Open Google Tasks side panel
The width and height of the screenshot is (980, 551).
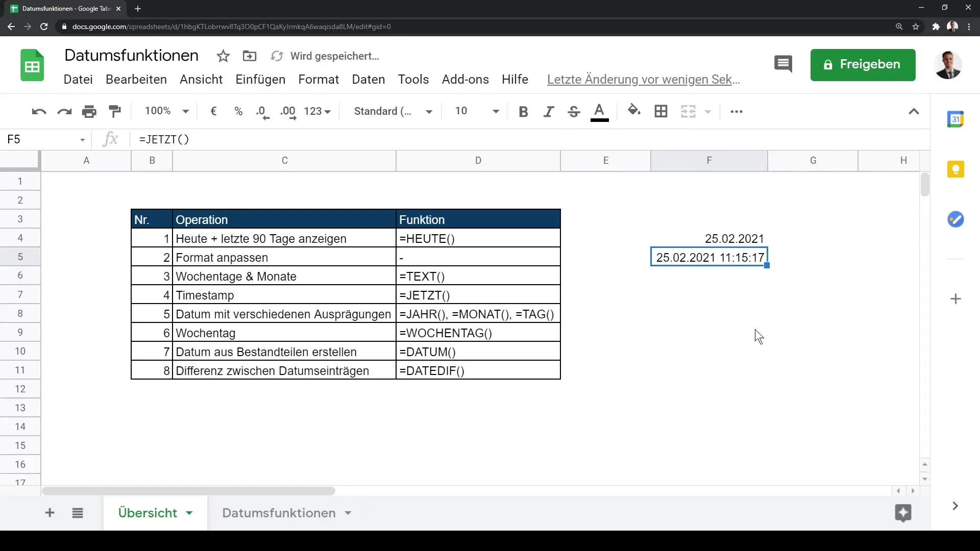(955, 219)
